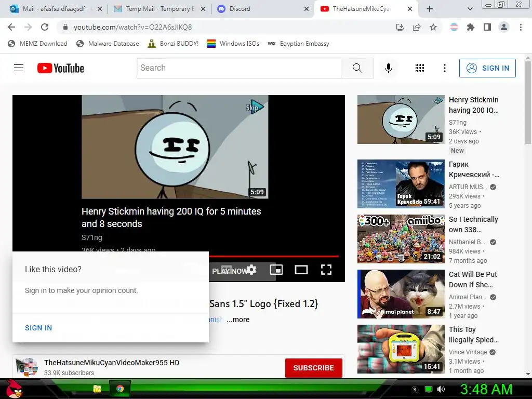532x399 pixels.
Task: Switch to the Mail Outlook tab
Action: 56,9
